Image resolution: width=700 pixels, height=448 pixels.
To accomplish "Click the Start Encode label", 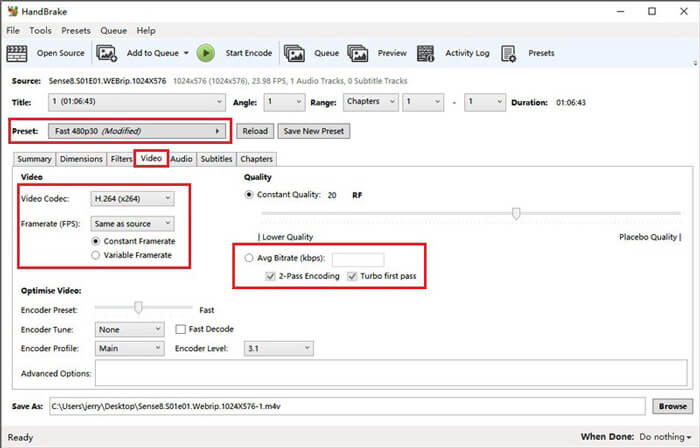I will pos(249,53).
